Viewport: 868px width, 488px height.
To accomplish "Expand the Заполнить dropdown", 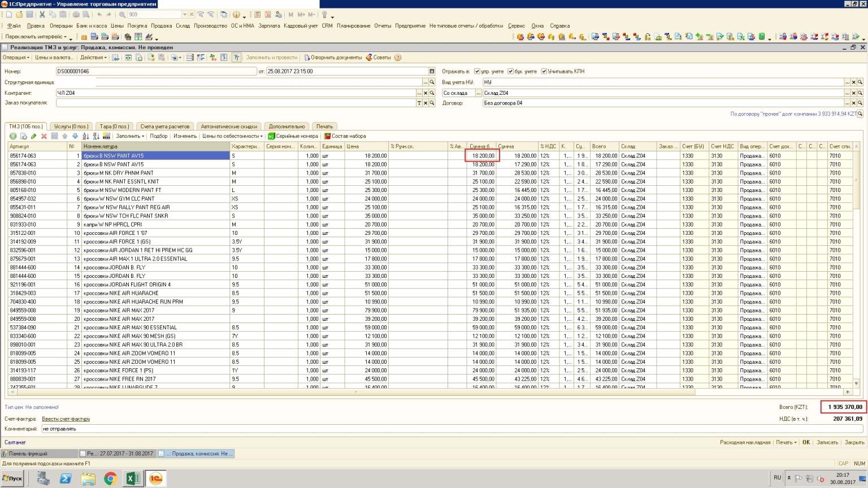I will click(x=130, y=136).
